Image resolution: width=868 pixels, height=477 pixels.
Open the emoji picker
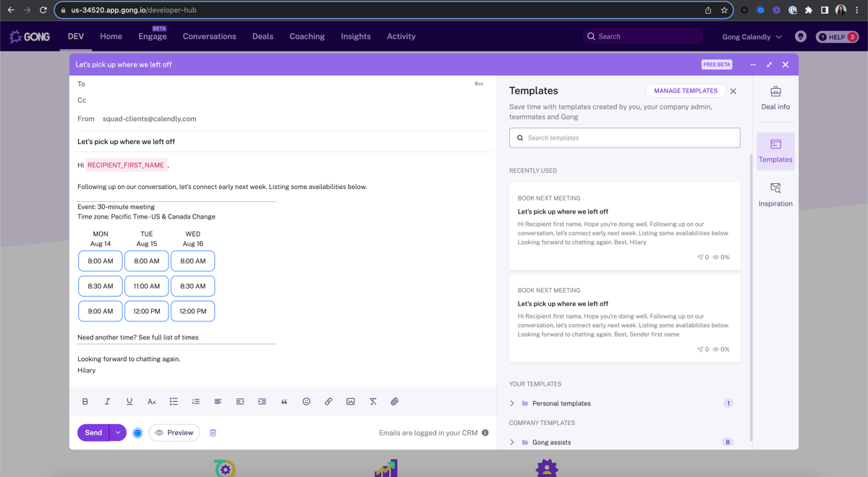click(x=306, y=402)
